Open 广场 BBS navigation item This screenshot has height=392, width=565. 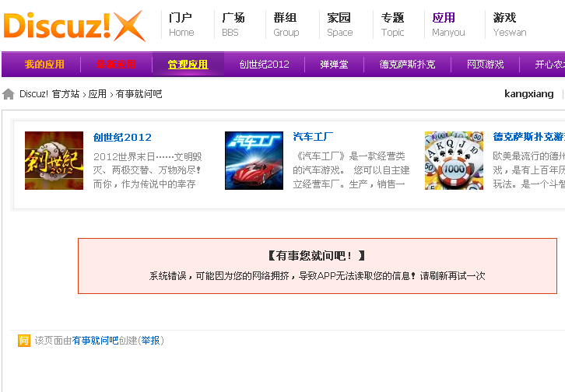coord(233,24)
